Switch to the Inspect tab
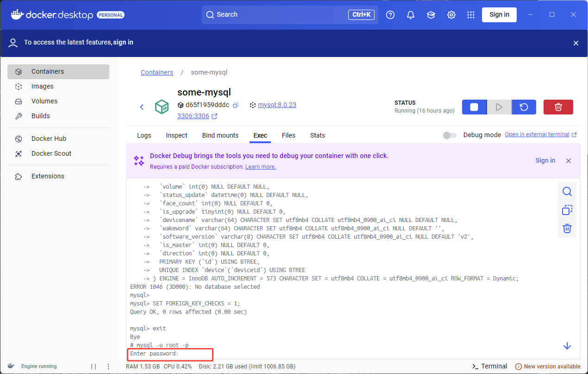Viewport: 588px width, 374px height. [177, 136]
